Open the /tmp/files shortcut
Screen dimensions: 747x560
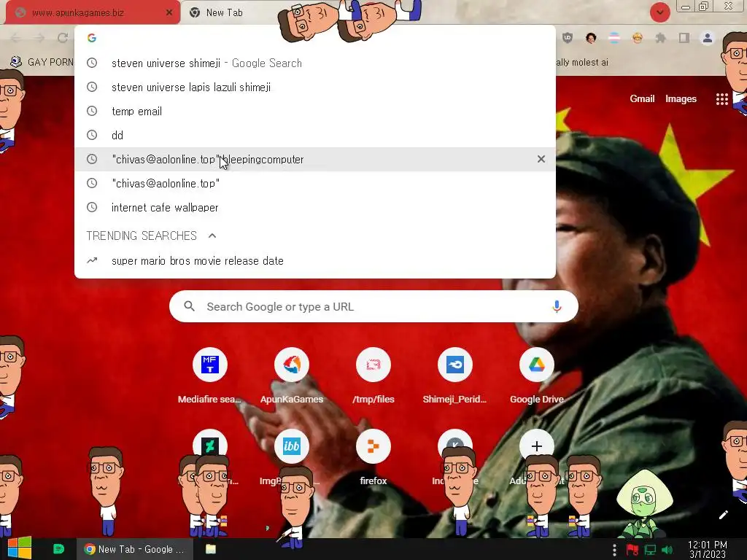click(x=373, y=365)
